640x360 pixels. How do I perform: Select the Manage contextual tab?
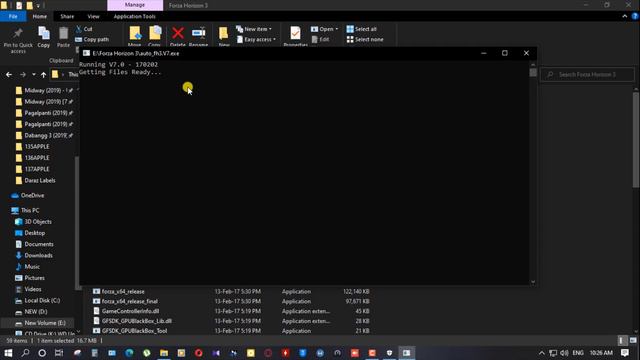(x=135, y=5)
